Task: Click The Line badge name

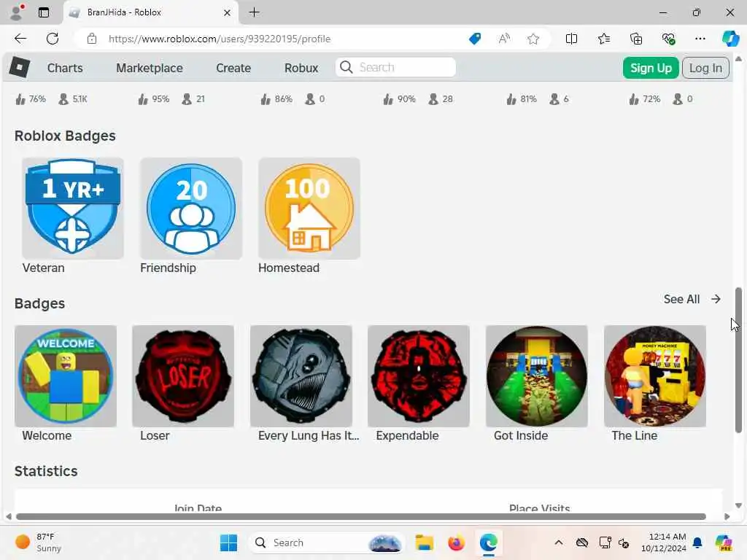Action: tap(635, 435)
